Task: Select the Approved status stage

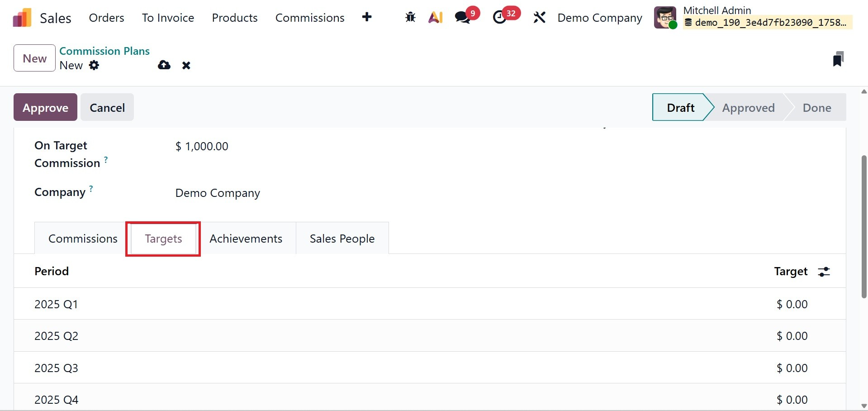Action: click(748, 108)
